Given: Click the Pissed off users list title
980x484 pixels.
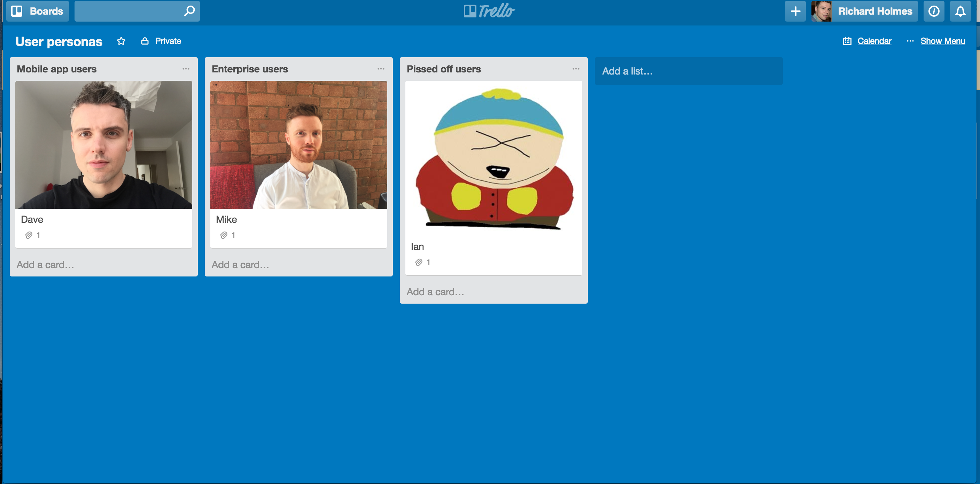Looking at the screenshot, I should (x=444, y=69).
